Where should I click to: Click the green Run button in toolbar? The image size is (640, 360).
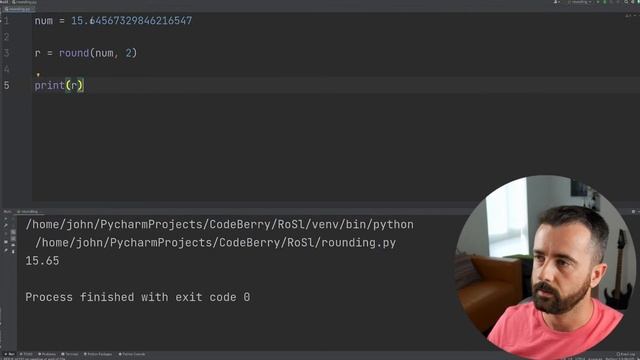click(x=598, y=2)
